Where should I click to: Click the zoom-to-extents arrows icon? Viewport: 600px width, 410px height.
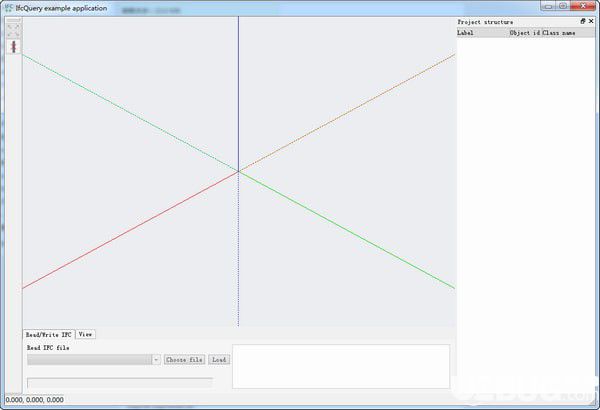point(13,31)
